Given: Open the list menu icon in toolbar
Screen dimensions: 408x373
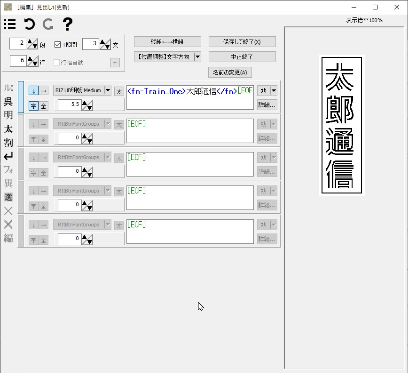Looking at the screenshot, I should pos(10,24).
